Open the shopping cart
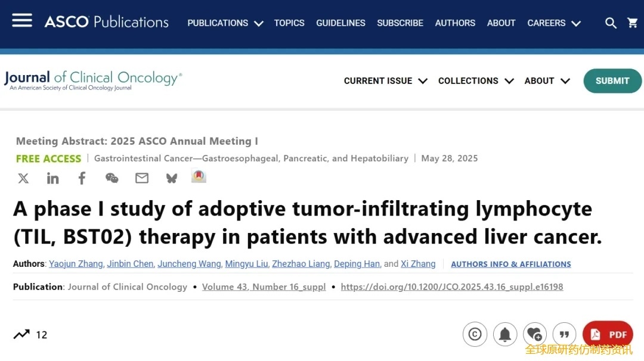 (633, 23)
